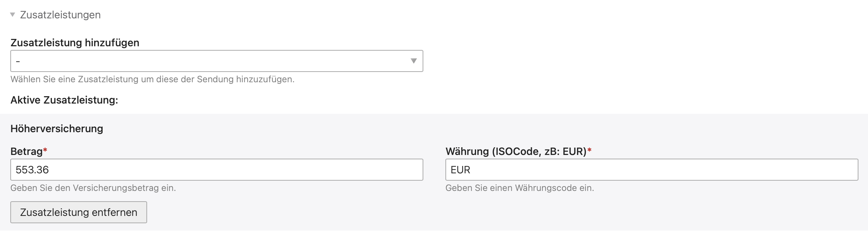Click the red asterisk beside Betrag
Viewport: 868px width, 235px height.
pos(45,150)
